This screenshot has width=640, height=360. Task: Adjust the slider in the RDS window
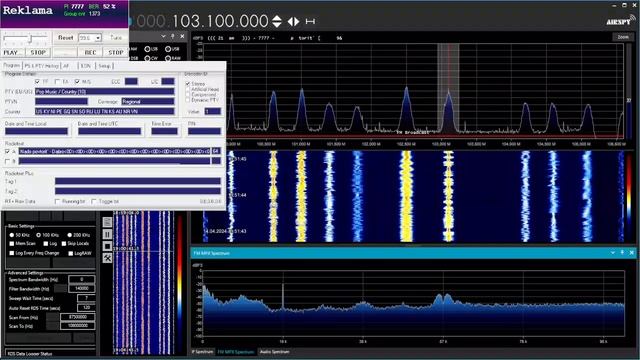point(30,38)
